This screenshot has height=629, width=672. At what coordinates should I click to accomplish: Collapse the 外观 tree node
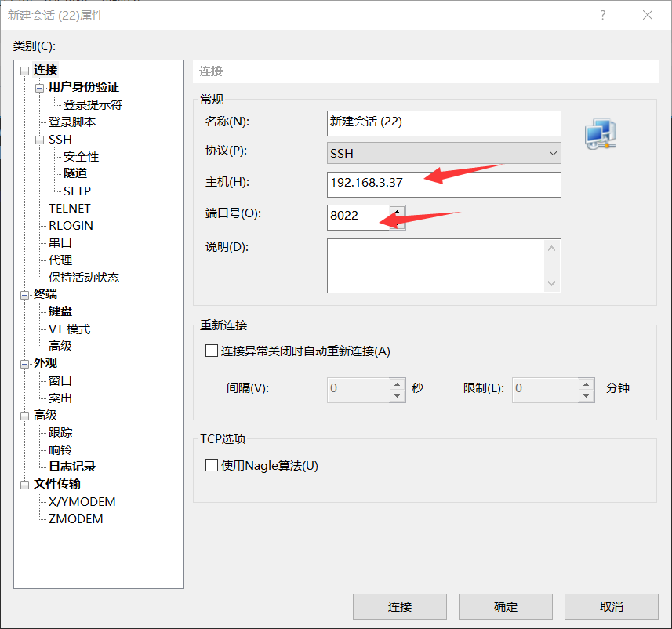[25, 364]
